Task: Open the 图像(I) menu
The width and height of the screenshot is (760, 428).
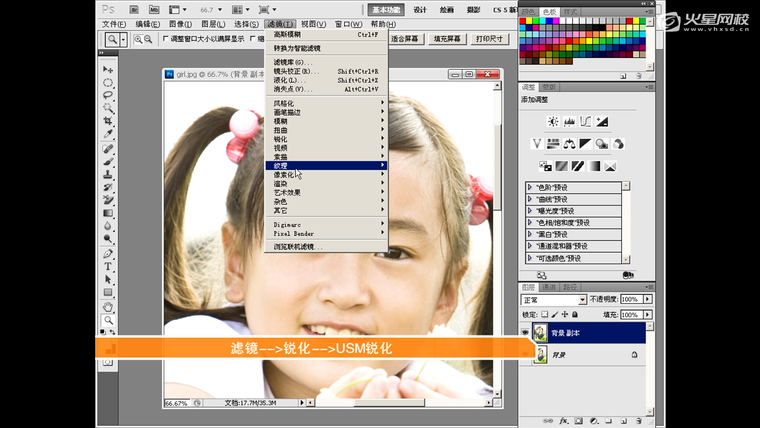Action: [180, 24]
